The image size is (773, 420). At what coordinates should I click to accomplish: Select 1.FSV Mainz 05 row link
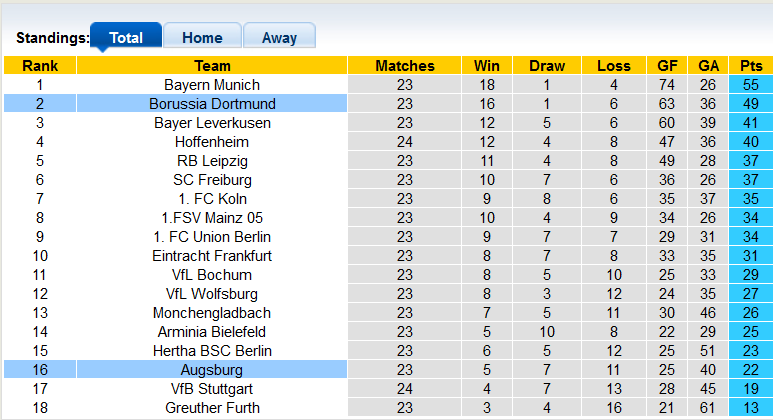(212, 218)
